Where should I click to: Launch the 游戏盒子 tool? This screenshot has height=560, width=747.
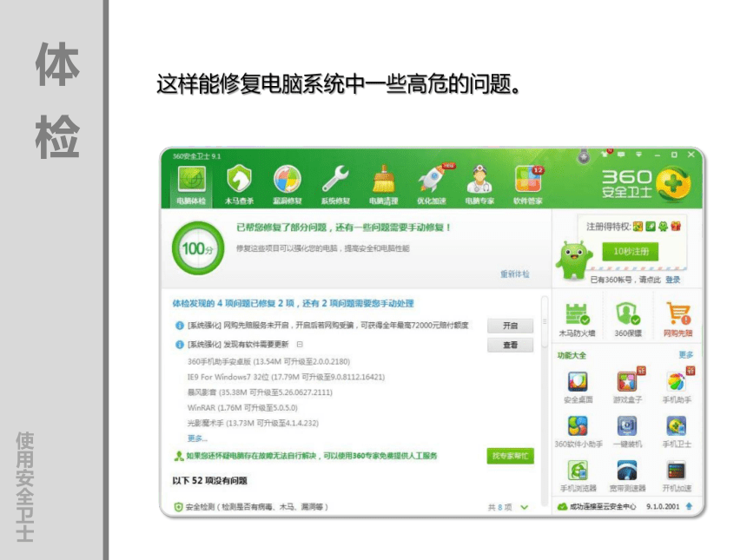[x=628, y=381]
